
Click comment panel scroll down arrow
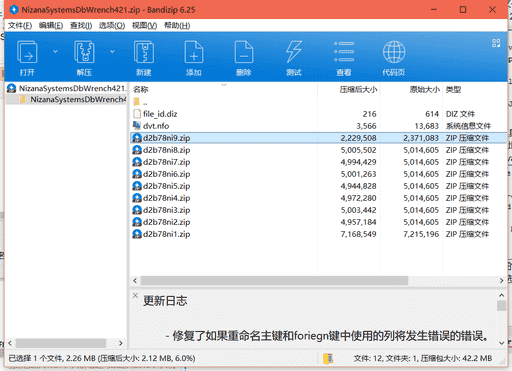tap(501, 343)
